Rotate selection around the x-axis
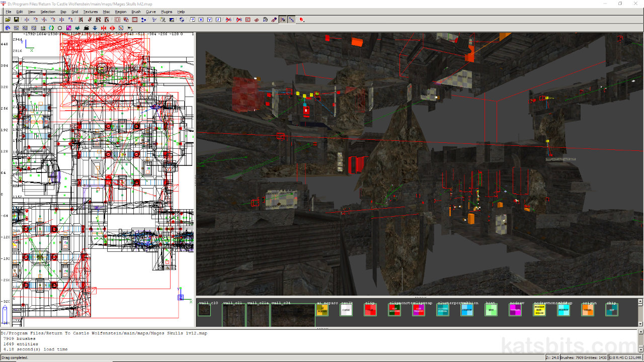The height and width of the screenshot is (362, 644). [35, 20]
